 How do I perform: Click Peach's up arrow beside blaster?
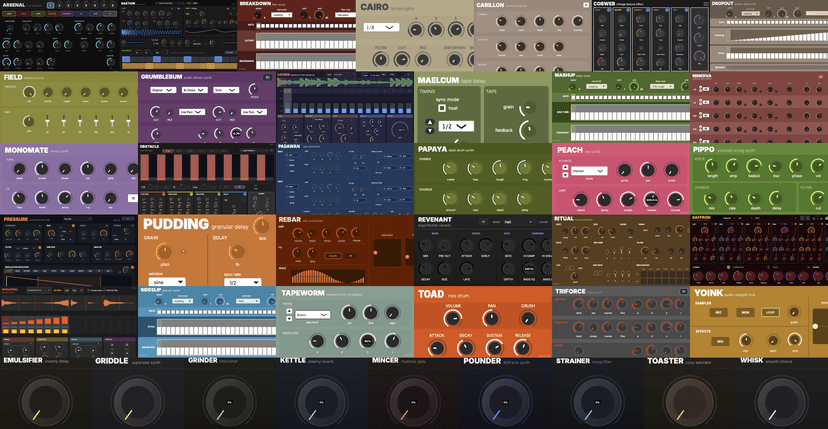[x=565, y=167]
